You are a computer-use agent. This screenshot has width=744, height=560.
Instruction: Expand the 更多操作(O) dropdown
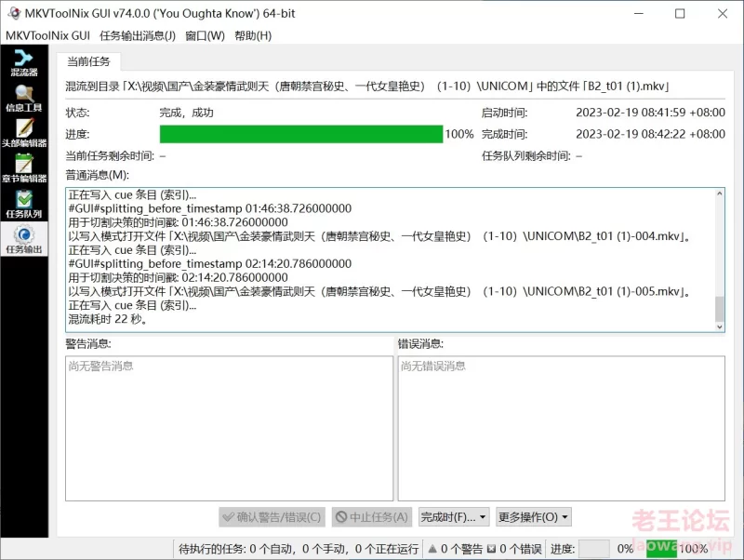533,517
